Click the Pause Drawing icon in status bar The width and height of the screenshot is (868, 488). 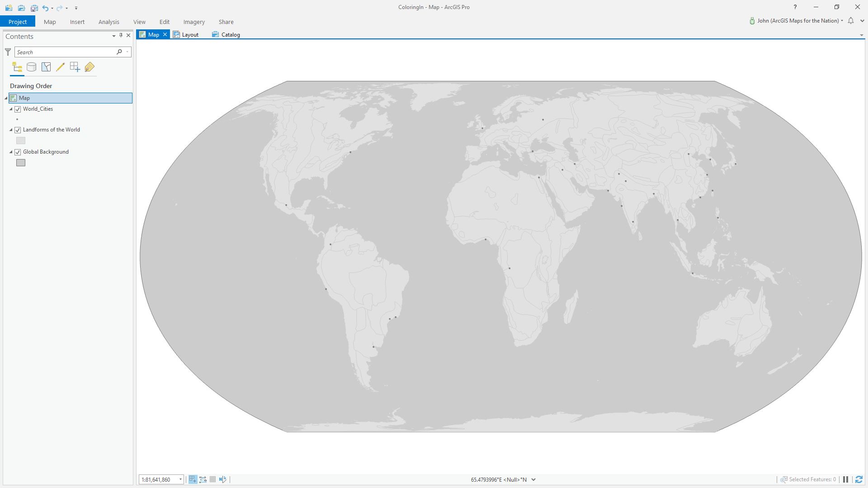(845, 479)
